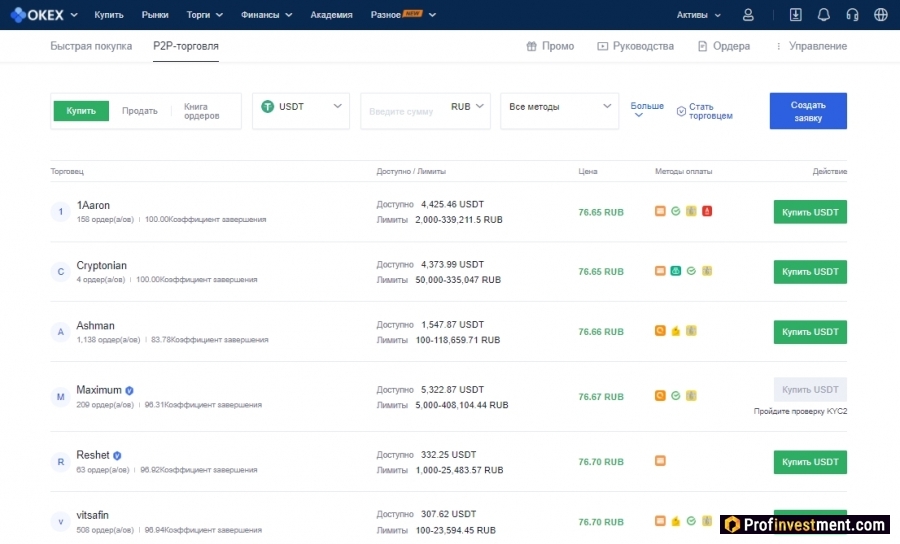
Task: Click the orange payment icon in Maximum row
Action: [x=660, y=395]
